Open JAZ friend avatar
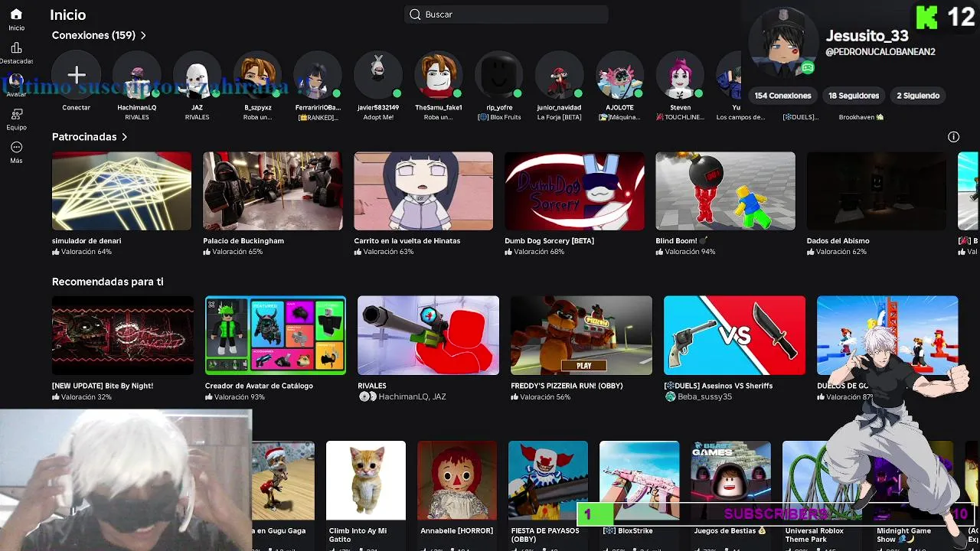 197,75
